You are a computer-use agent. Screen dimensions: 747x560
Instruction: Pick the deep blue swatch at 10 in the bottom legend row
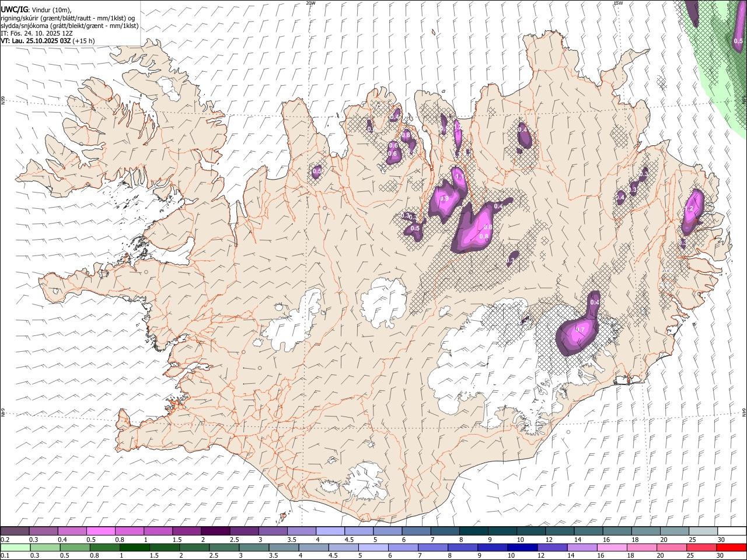click(x=523, y=547)
